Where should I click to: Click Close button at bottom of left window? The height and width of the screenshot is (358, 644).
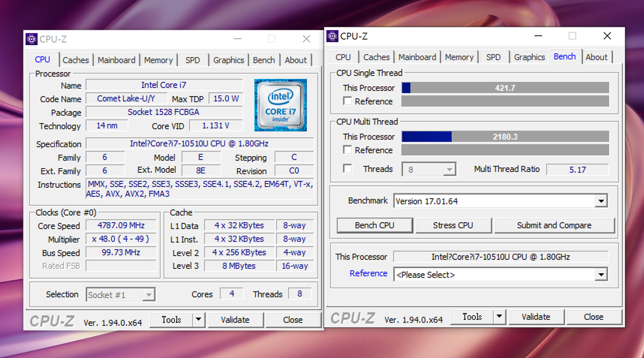(x=293, y=320)
